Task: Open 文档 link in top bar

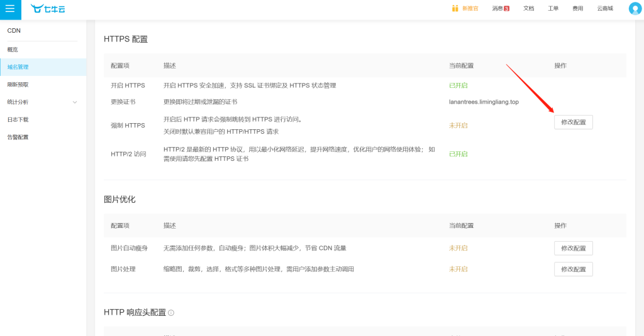Action: [528, 8]
